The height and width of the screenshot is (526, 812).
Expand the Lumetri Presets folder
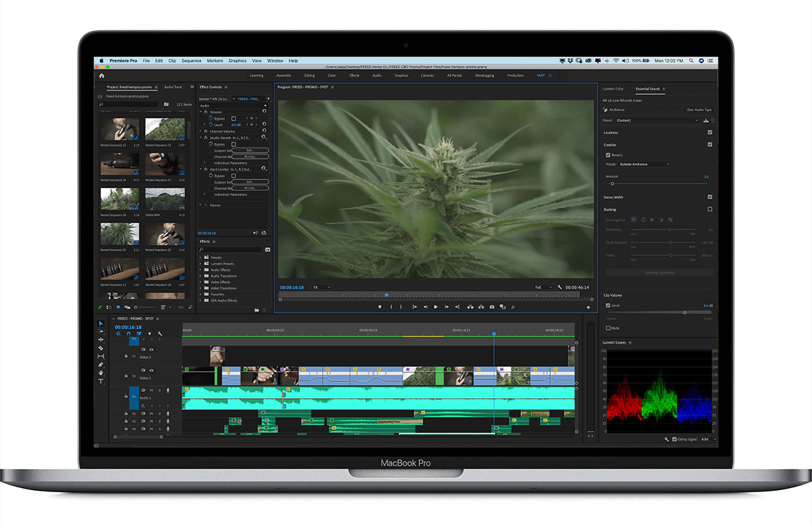click(x=200, y=263)
